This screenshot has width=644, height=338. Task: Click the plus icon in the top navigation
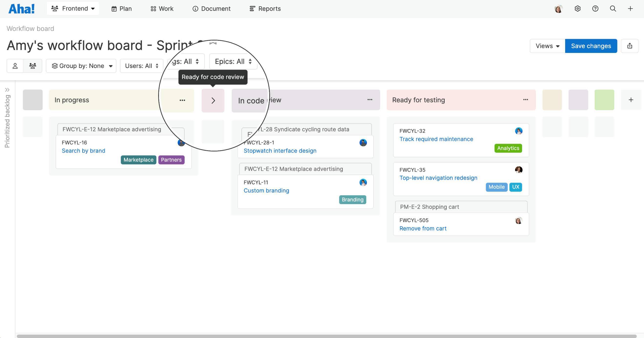coord(631,9)
